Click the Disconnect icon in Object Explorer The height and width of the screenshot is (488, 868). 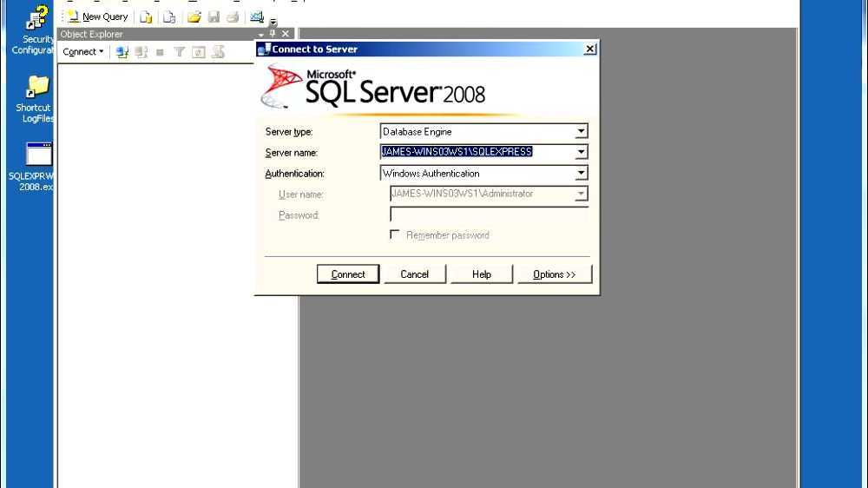(x=141, y=52)
